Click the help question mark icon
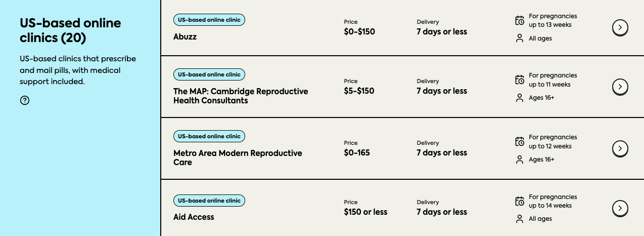 click(25, 100)
